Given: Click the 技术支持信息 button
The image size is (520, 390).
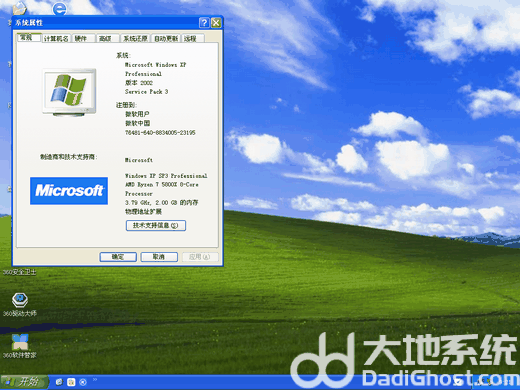Looking at the screenshot, I should (x=156, y=226).
